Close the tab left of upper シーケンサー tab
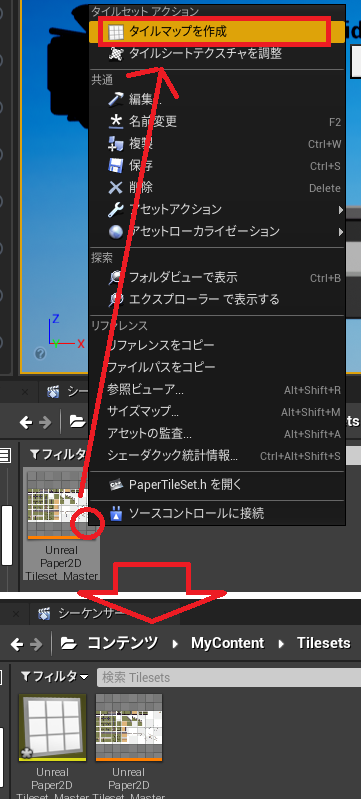The image size is (361, 799). point(25,392)
